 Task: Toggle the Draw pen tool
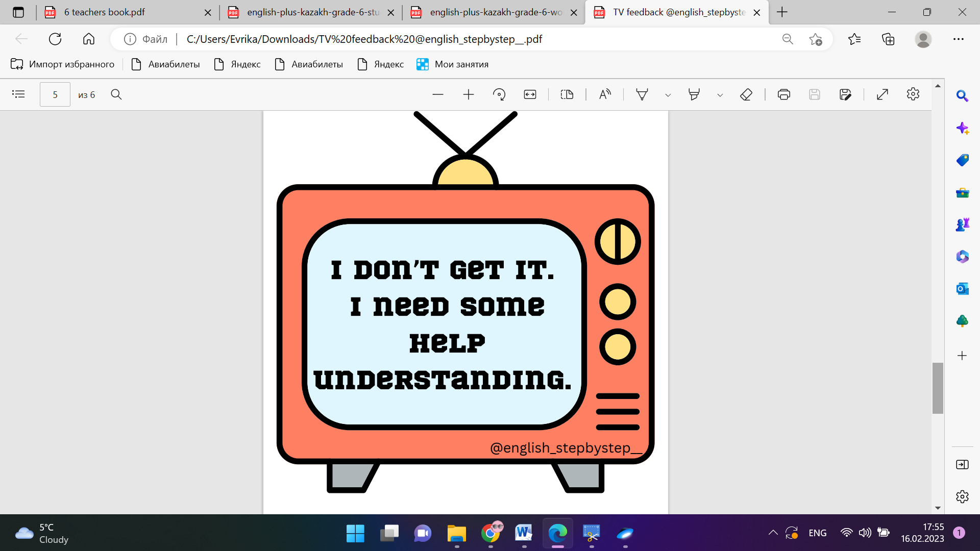(642, 94)
